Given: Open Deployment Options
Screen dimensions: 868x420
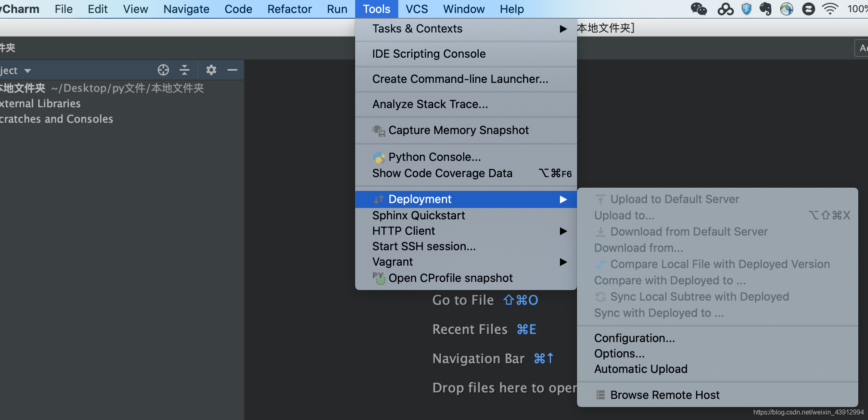Looking at the screenshot, I should [718, 354].
